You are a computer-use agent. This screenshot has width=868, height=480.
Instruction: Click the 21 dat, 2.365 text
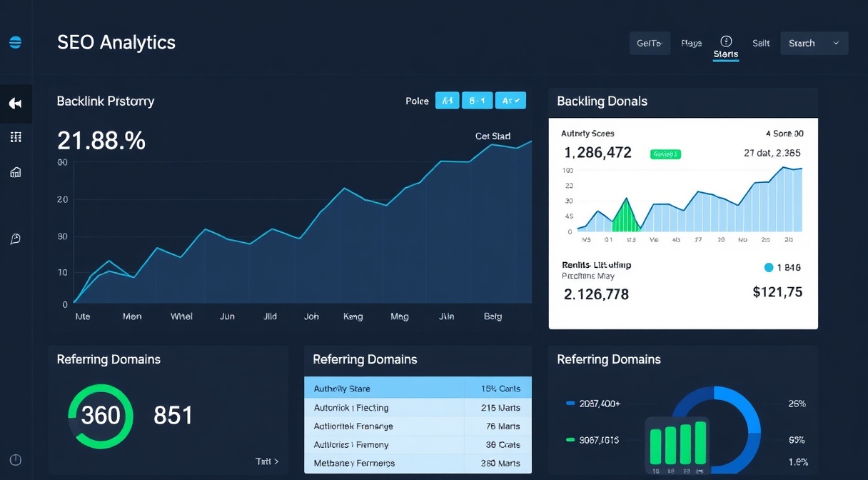[x=772, y=152]
